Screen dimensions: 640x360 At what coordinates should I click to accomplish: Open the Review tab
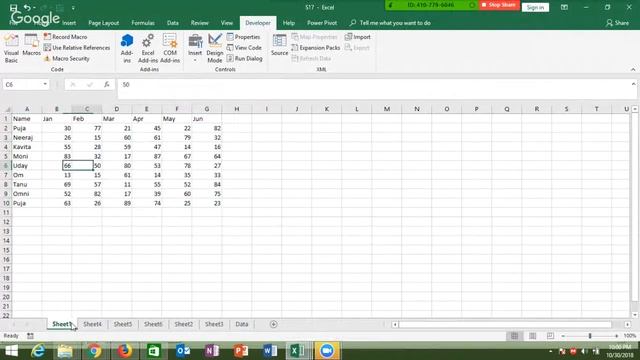pos(200,23)
